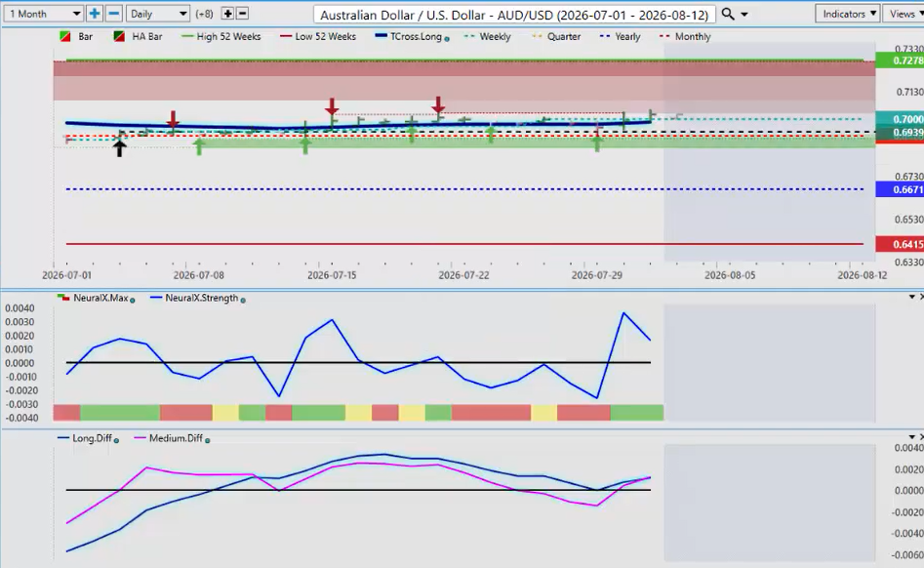Click the info dot beside NeuralX.Max
This screenshot has height=568, width=924.
pyautogui.click(x=133, y=300)
